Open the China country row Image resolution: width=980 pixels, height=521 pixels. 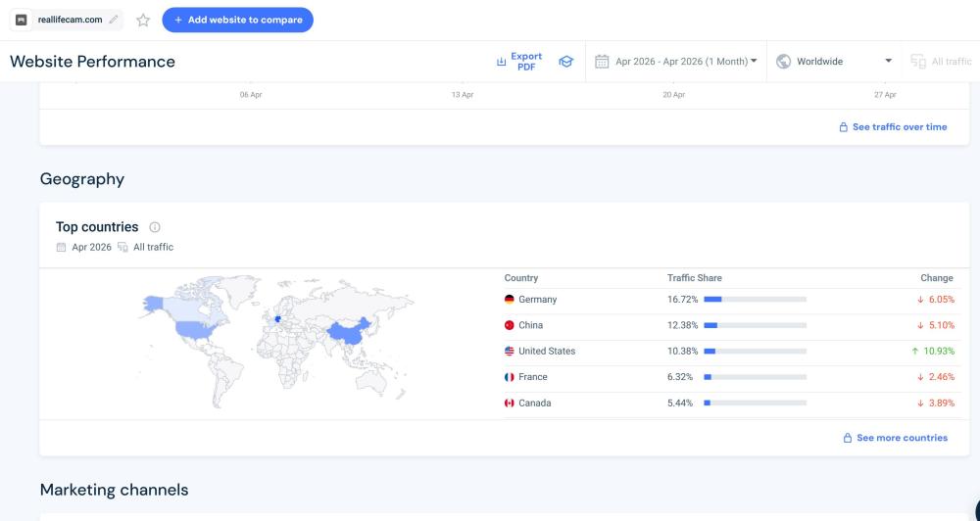(732, 325)
